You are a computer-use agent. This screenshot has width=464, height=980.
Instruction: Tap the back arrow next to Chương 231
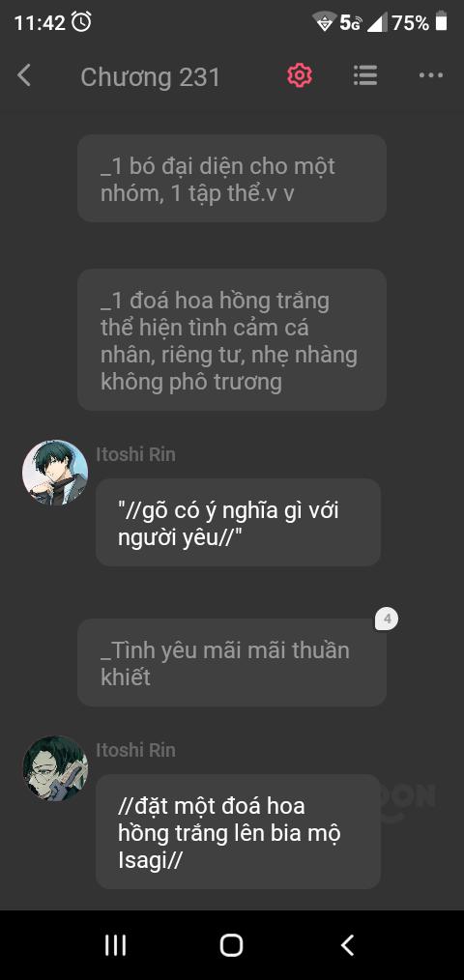(24, 75)
